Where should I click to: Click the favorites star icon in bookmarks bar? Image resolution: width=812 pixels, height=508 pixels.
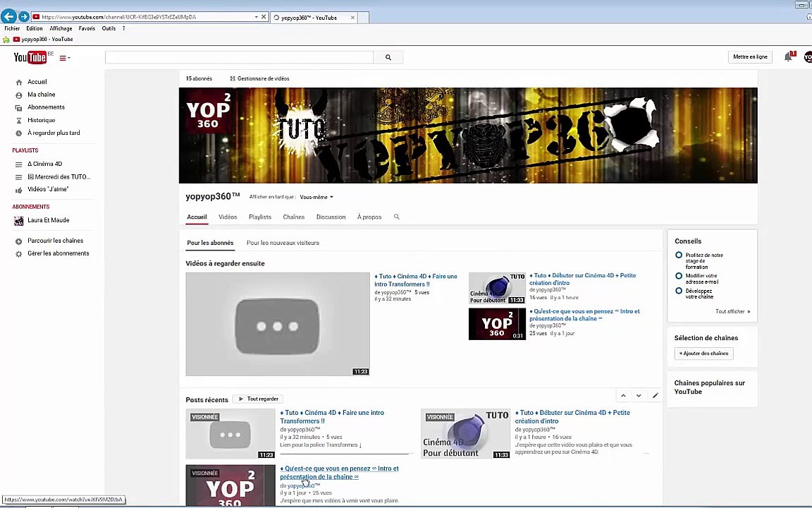click(x=6, y=40)
